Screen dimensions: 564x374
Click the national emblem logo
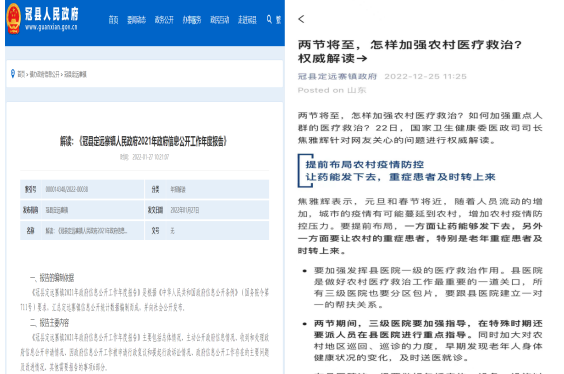click(x=14, y=19)
